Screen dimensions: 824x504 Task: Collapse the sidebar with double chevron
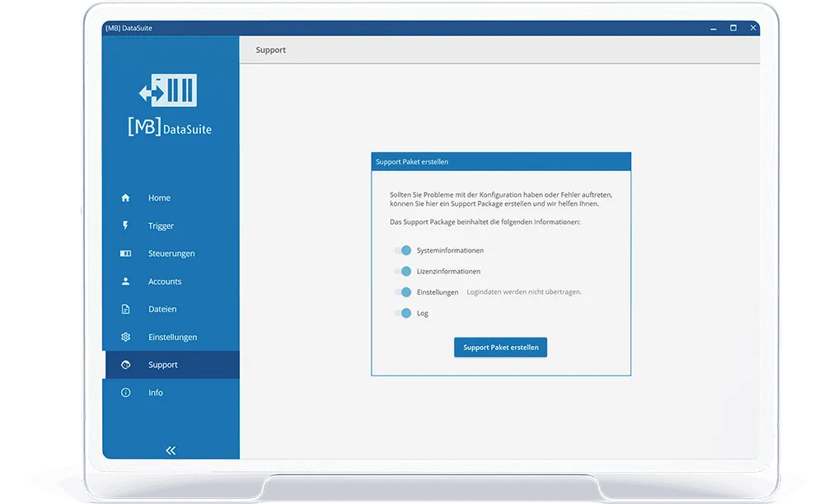tap(171, 450)
